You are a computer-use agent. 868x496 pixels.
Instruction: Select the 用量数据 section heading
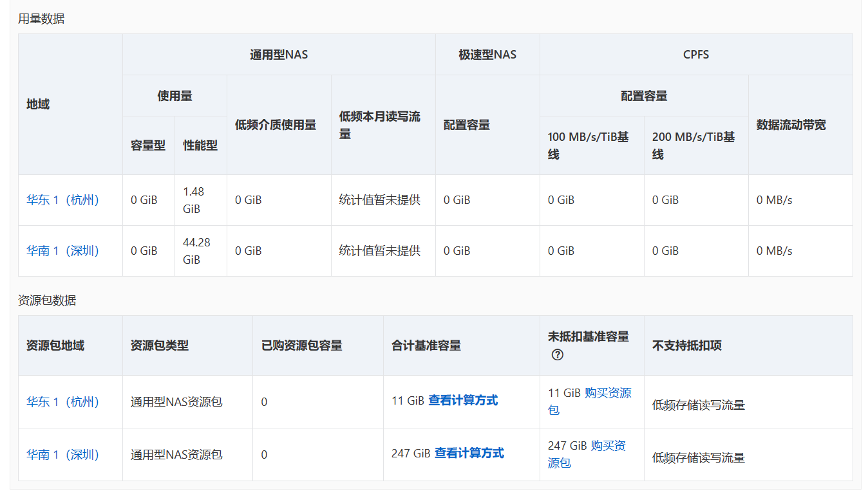tap(41, 19)
